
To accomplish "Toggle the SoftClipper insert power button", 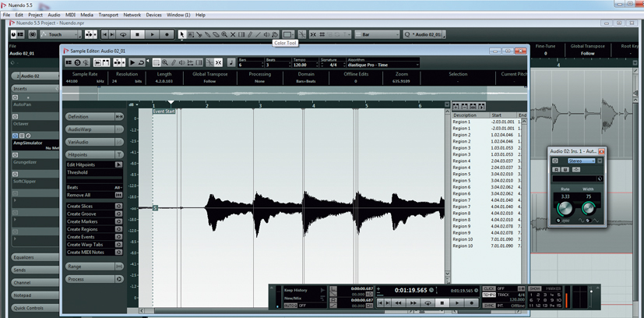I will point(16,175).
